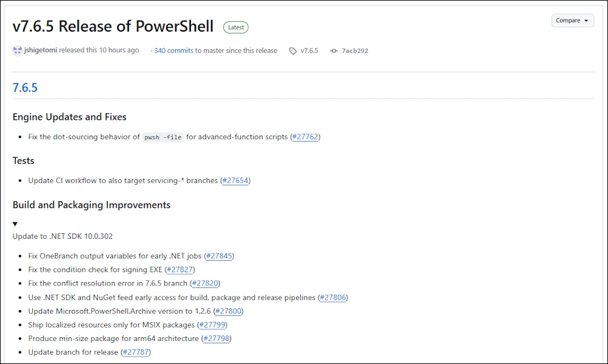Viewport: 608px width, 364px height.
Task: Open pull request #27845
Action: pyautogui.click(x=219, y=256)
